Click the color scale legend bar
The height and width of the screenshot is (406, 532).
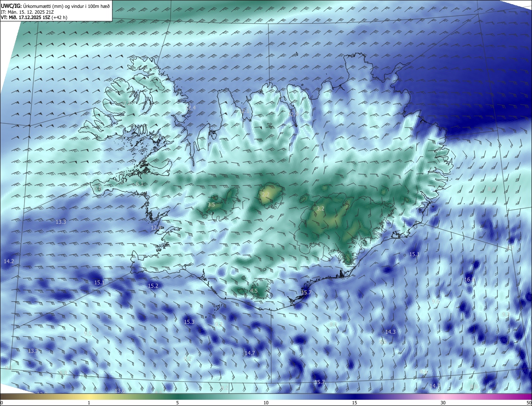coord(266,397)
